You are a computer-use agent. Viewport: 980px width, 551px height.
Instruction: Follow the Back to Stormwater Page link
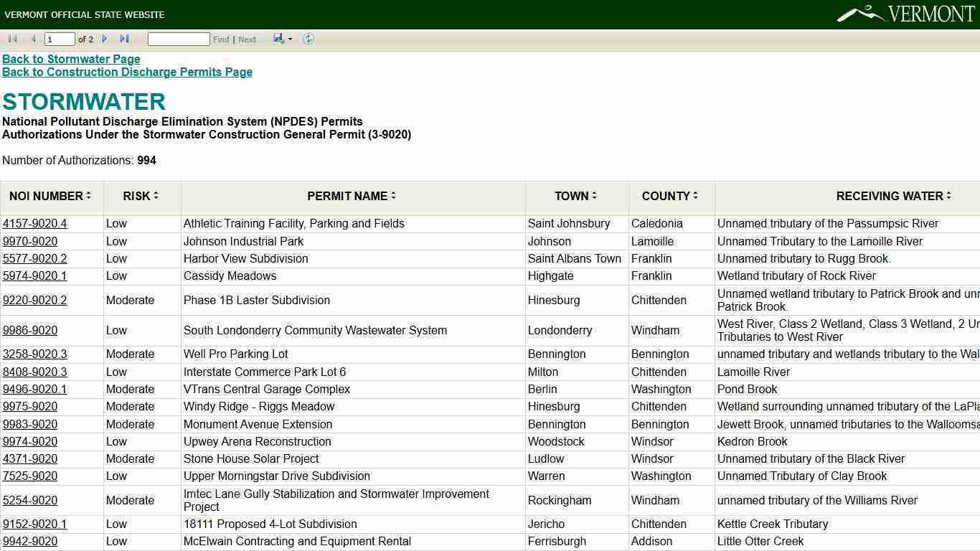(71, 59)
